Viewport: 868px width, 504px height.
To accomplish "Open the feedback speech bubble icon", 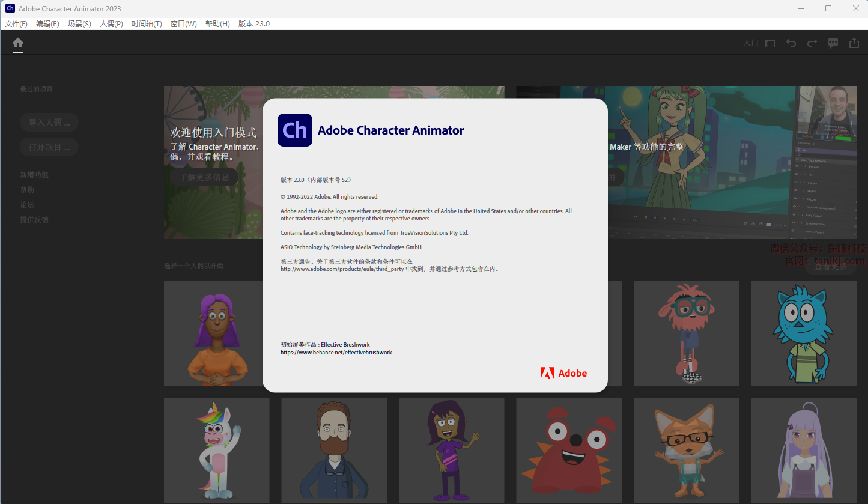I will (833, 43).
